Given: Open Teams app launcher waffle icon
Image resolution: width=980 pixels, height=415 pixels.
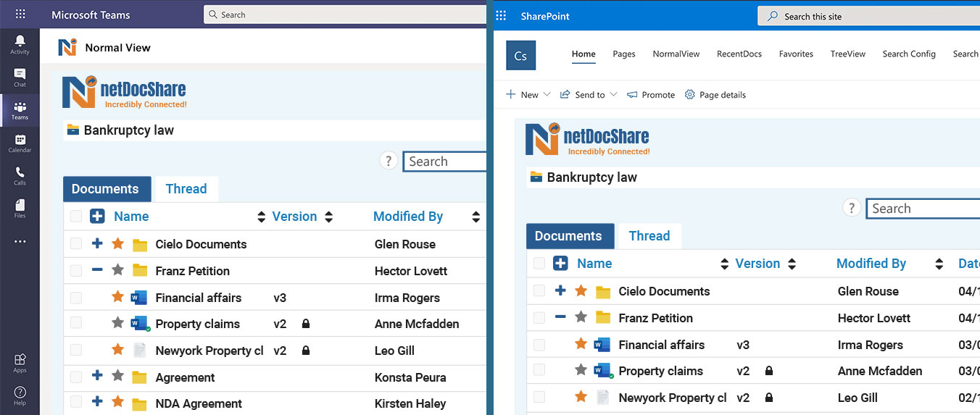Looking at the screenshot, I should coord(20,14).
